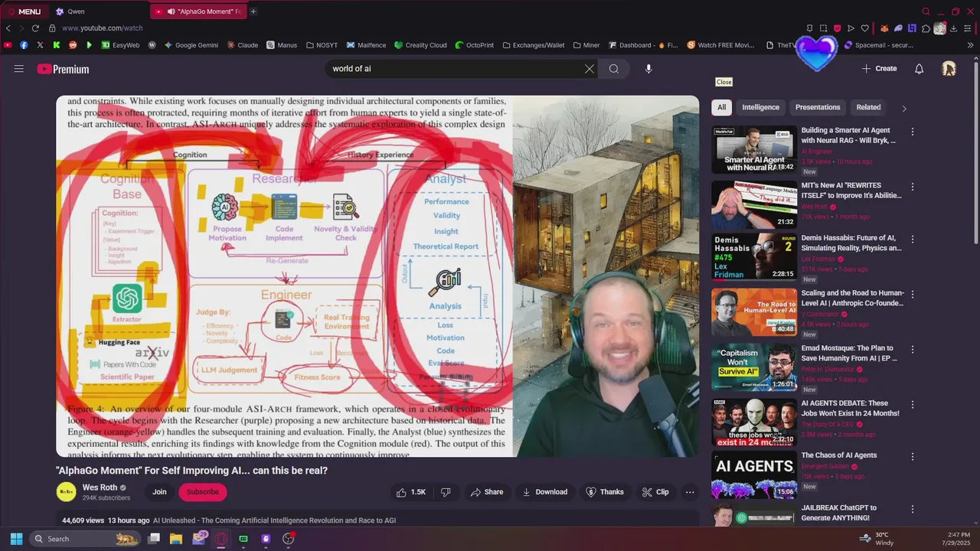Open the weather widget showing 30°C Windy
Image resolution: width=980 pixels, height=551 pixels.
click(877, 539)
